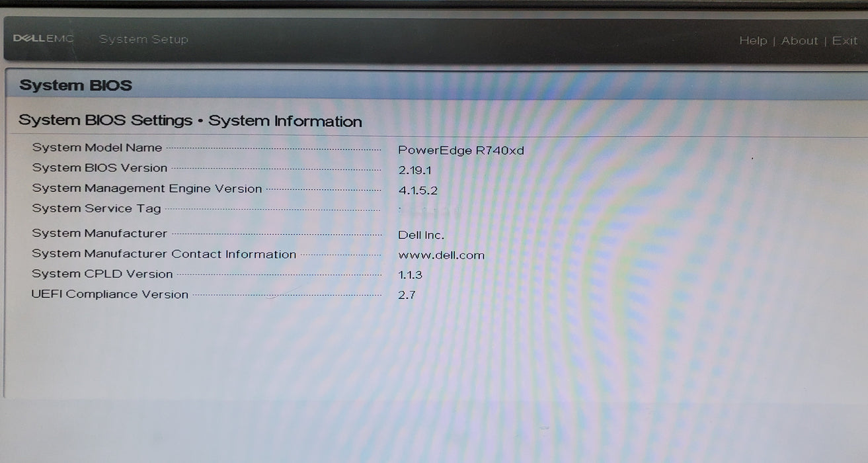Click the 2.19.1 BIOS version value
Image resolution: width=868 pixels, height=463 pixels.
[416, 169]
